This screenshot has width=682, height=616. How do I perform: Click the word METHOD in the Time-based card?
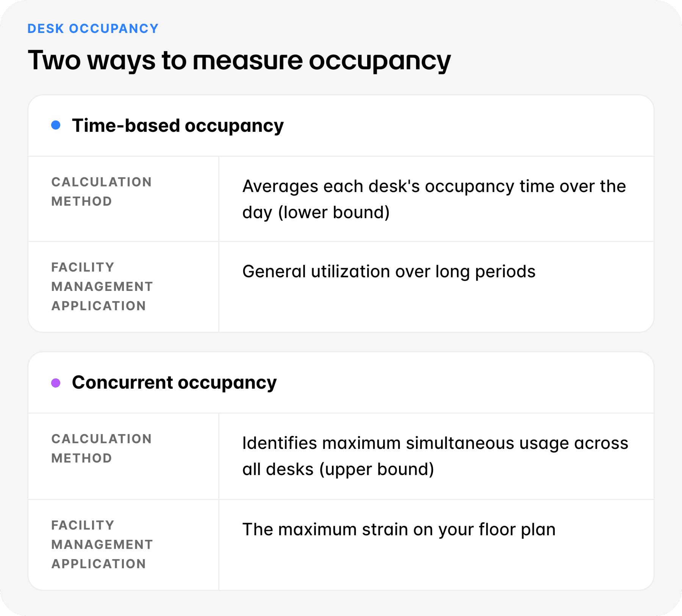(x=81, y=202)
